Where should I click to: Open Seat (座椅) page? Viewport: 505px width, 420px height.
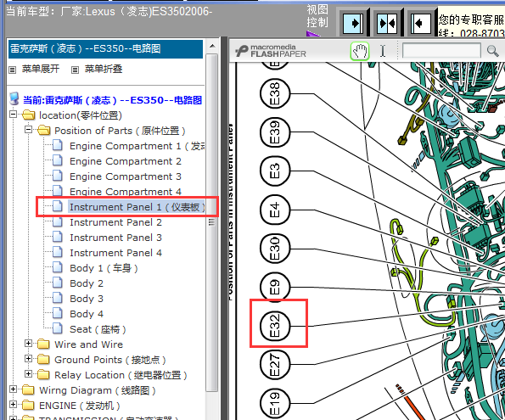point(98,329)
